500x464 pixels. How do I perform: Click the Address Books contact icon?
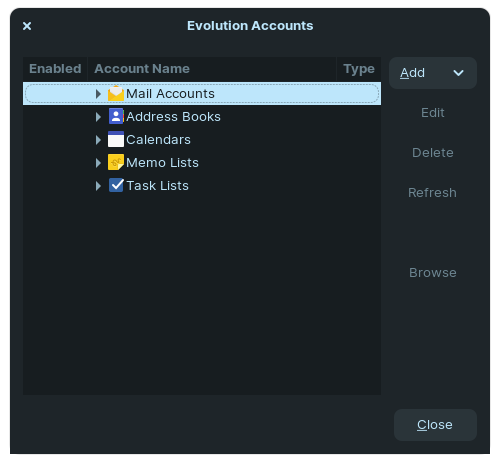tap(116, 117)
